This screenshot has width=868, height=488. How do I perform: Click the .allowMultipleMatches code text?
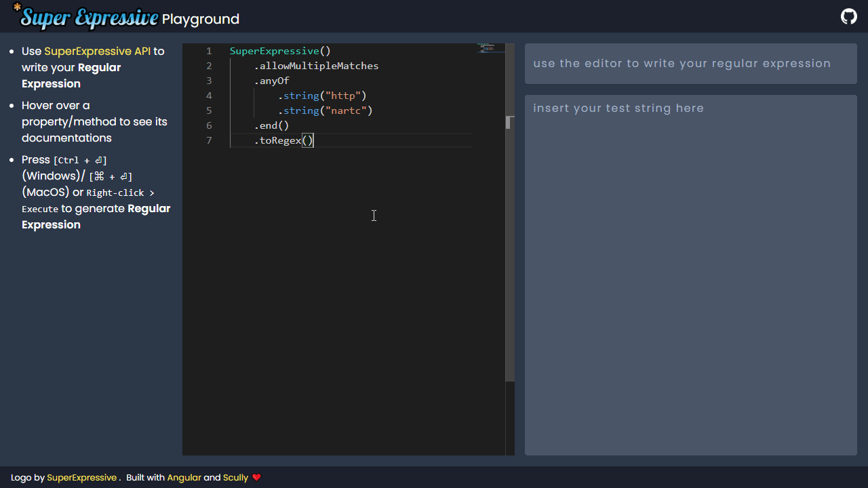pyautogui.click(x=316, y=66)
